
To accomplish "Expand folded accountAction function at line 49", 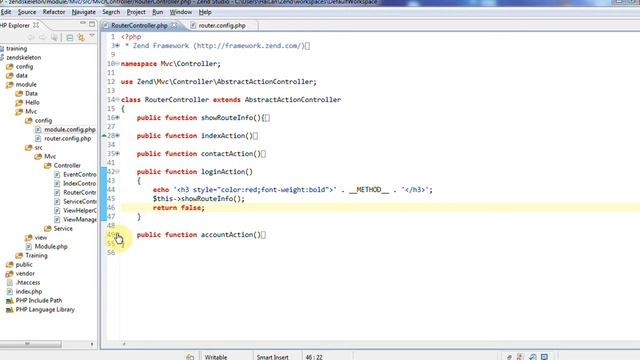I will (118, 235).
